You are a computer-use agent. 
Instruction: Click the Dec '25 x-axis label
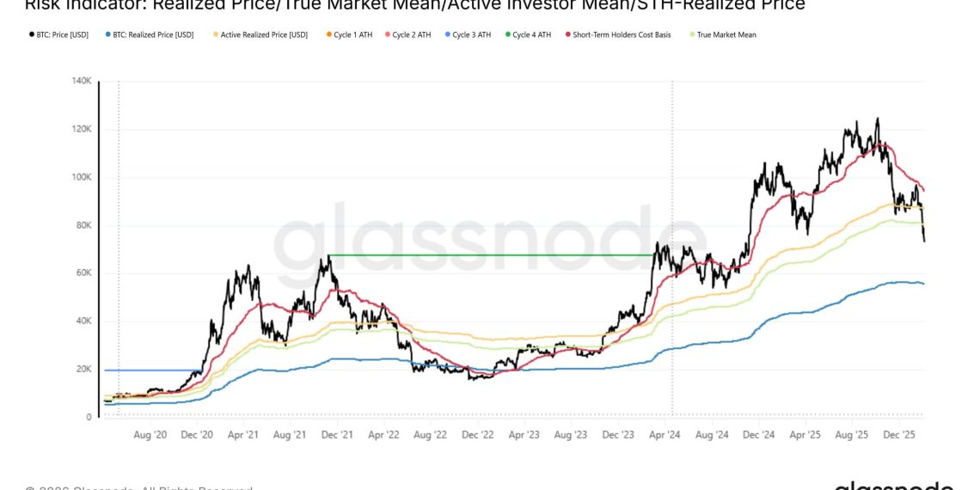click(902, 437)
